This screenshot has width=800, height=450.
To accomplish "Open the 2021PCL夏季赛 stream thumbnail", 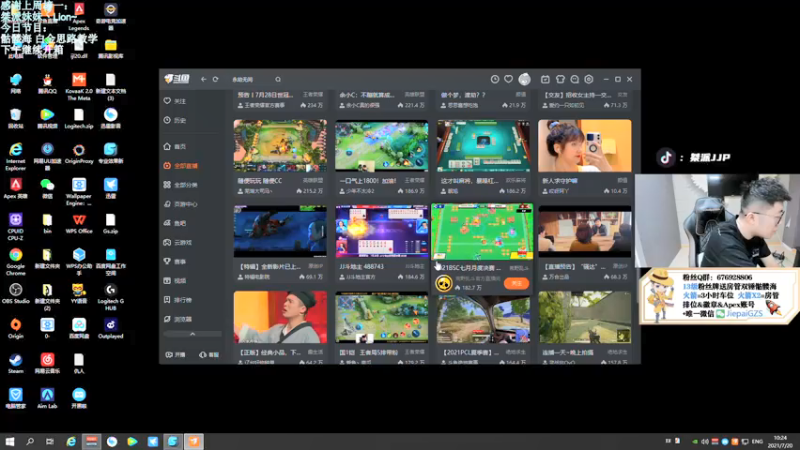I will pos(483,319).
